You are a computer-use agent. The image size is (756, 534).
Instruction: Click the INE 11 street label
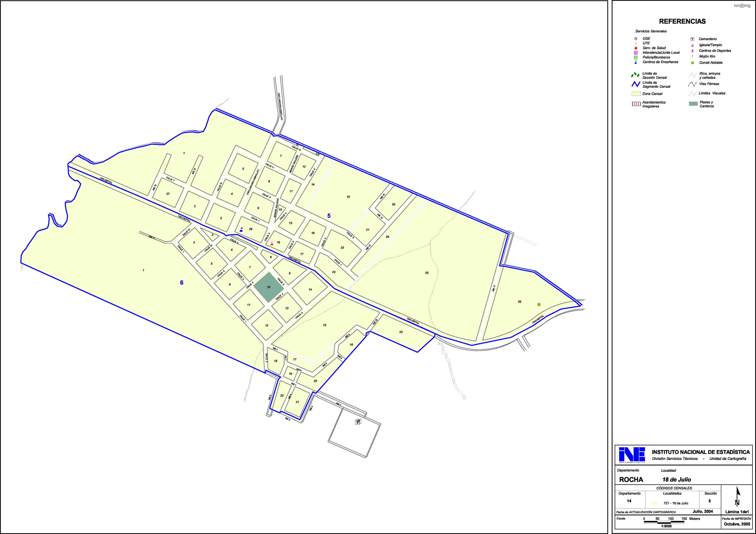152,237
